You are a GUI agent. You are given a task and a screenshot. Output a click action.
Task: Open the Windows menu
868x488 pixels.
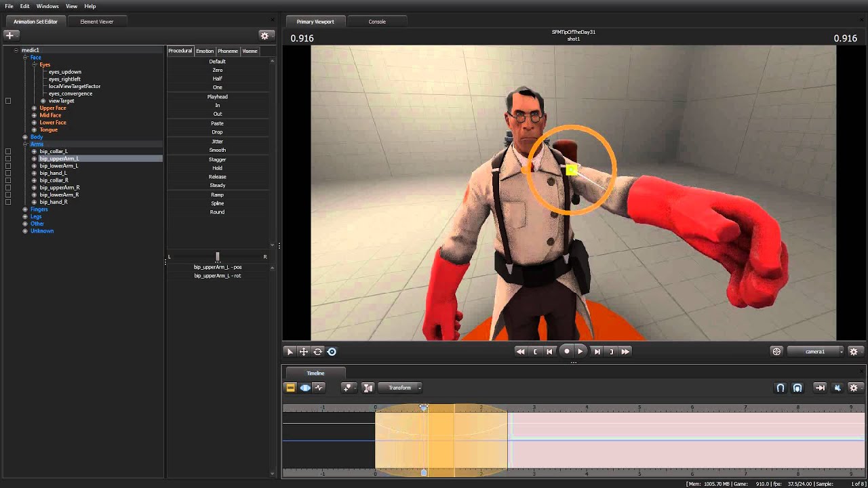coord(47,6)
